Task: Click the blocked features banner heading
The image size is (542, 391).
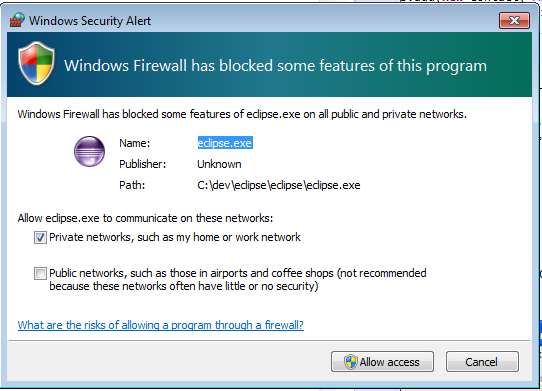Action: 275,66
